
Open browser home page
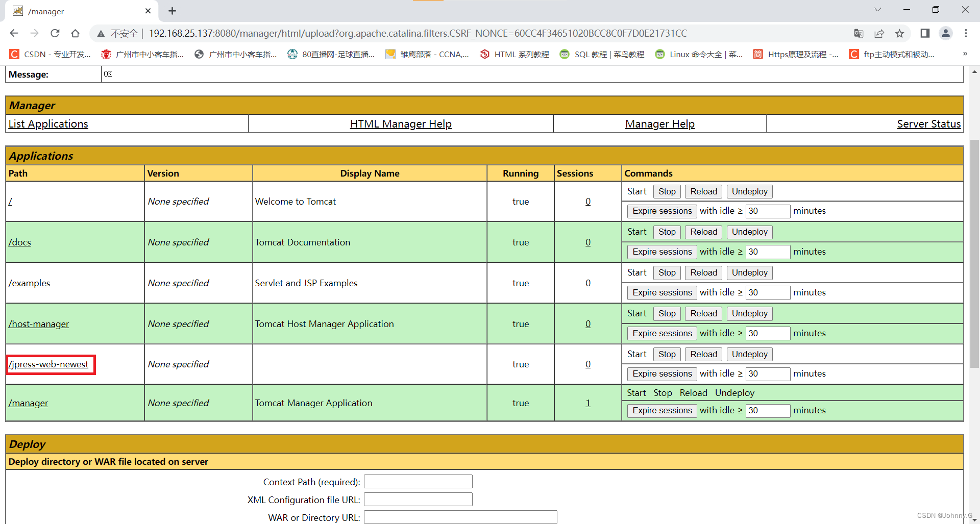point(75,33)
